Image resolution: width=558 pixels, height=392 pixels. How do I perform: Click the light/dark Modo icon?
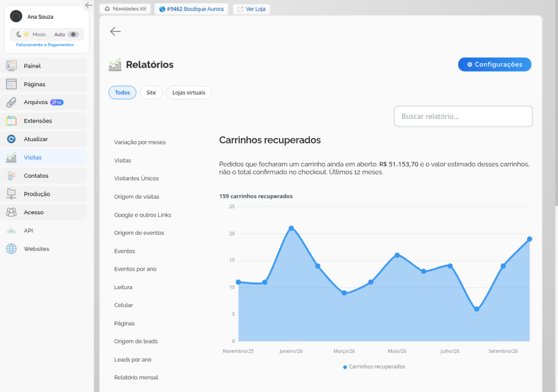[x=22, y=35]
